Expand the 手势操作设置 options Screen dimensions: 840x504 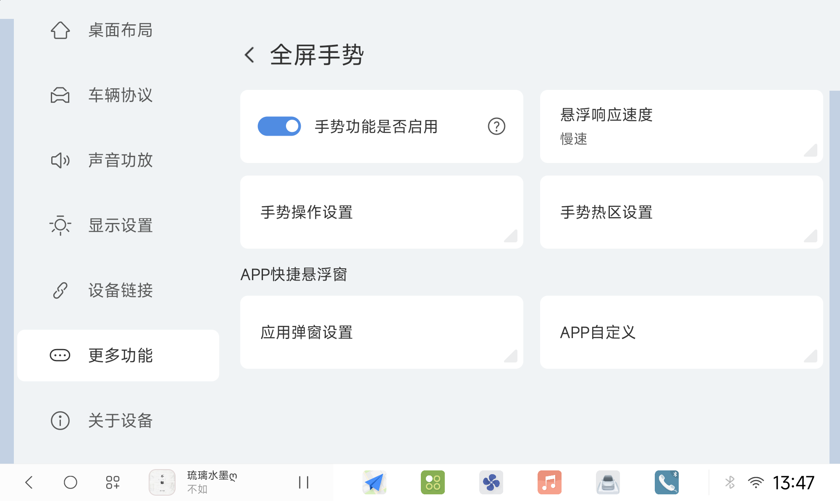tap(381, 212)
